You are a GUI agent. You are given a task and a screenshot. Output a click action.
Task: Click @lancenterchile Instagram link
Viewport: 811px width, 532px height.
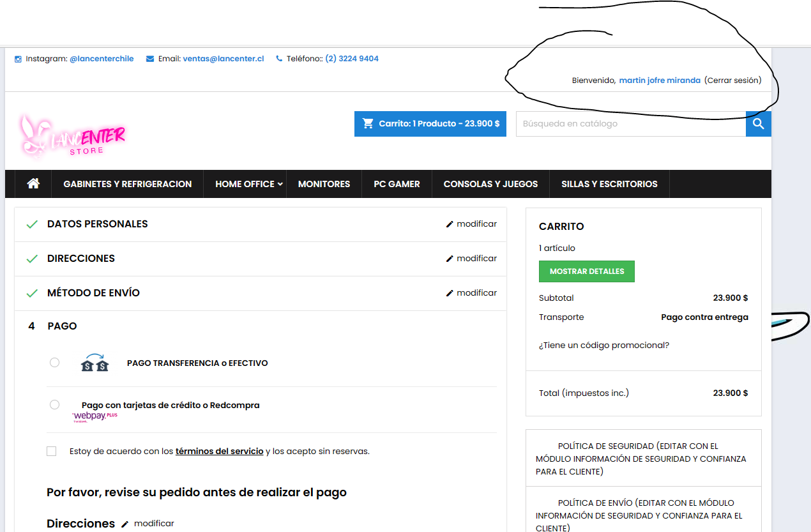[102, 59]
